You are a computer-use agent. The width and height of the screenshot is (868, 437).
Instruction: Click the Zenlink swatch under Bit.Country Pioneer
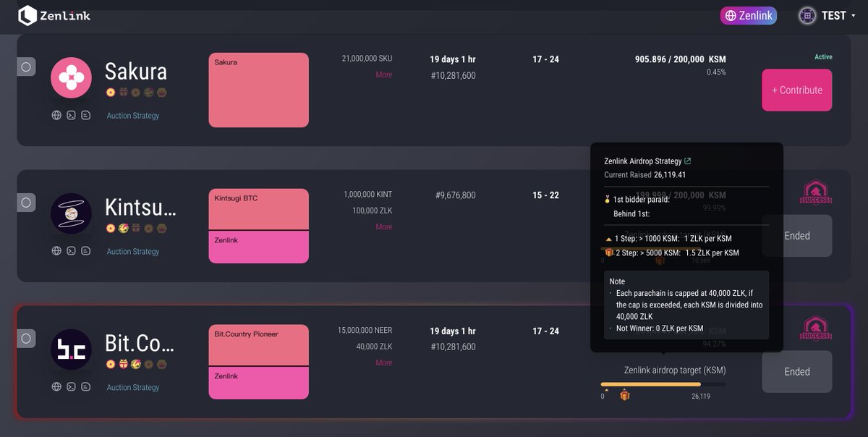(x=259, y=383)
